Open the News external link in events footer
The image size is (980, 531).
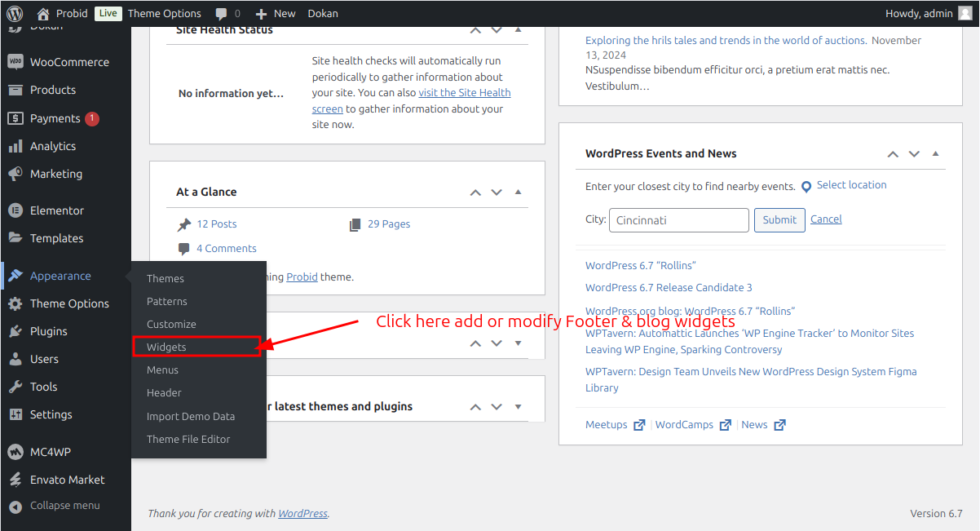764,425
